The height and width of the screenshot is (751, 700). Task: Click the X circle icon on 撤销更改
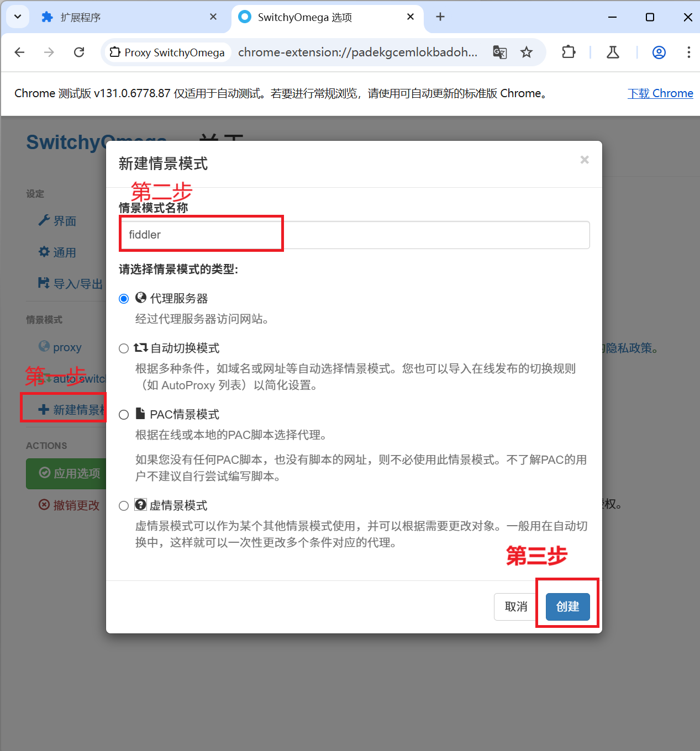point(44,505)
